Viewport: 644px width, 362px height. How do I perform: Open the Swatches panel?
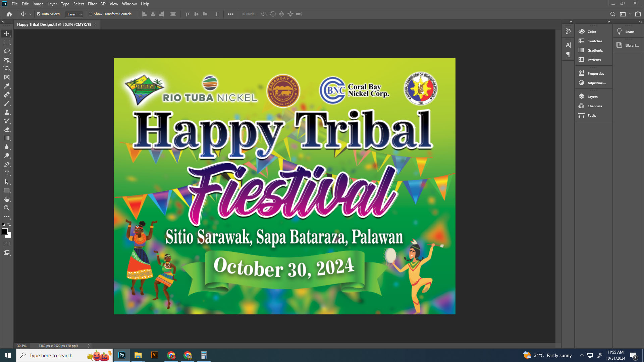[x=594, y=41]
